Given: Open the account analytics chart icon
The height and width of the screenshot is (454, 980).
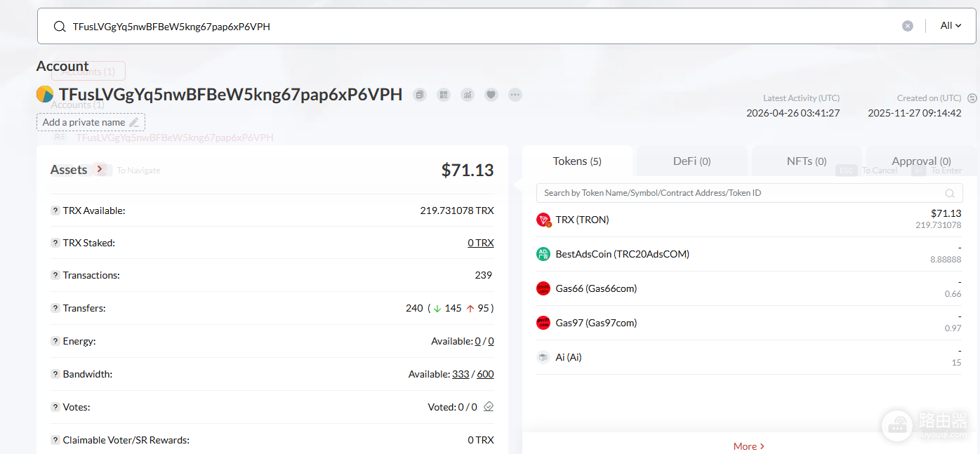Looking at the screenshot, I should pos(468,95).
